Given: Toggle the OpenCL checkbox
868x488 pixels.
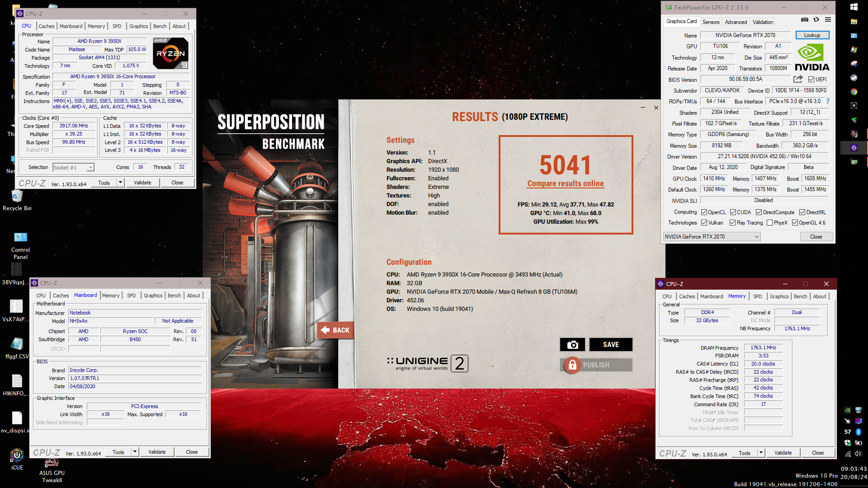Looking at the screenshot, I should coord(704,212).
